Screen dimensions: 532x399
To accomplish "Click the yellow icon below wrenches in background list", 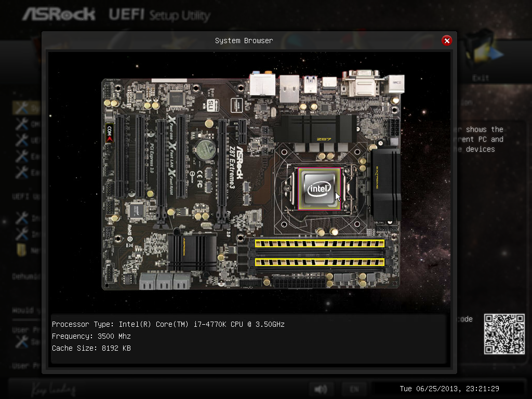I will pyautogui.click(x=22, y=250).
